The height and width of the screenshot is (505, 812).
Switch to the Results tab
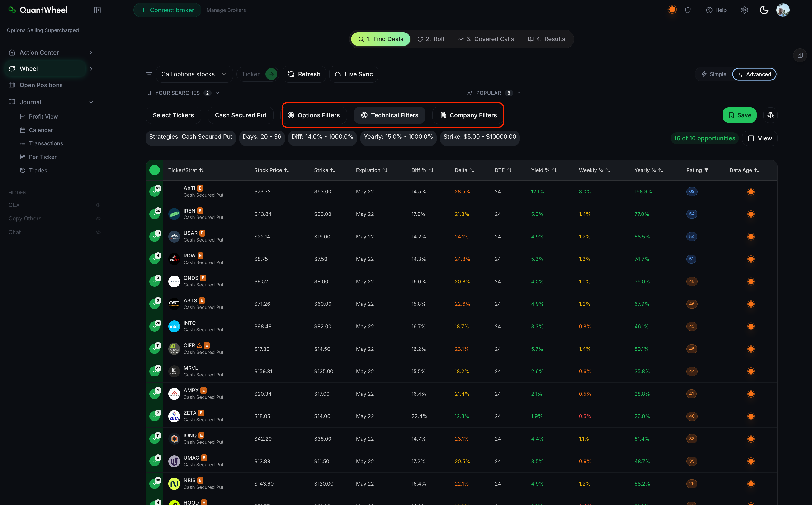point(546,39)
